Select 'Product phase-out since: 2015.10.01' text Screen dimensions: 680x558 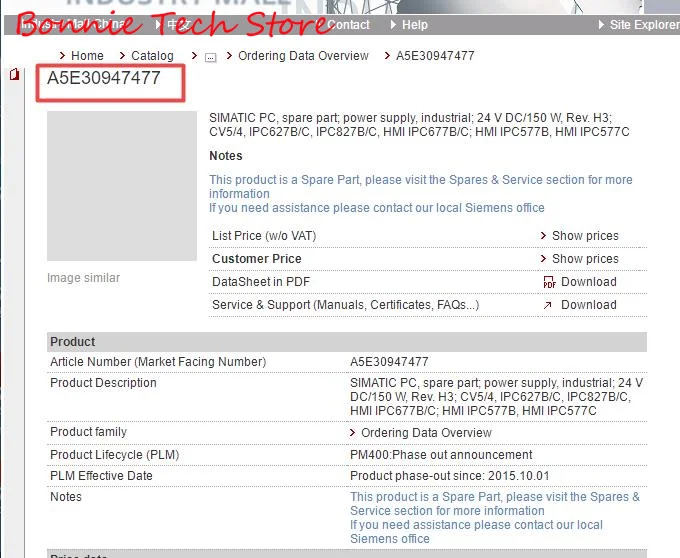click(x=449, y=476)
